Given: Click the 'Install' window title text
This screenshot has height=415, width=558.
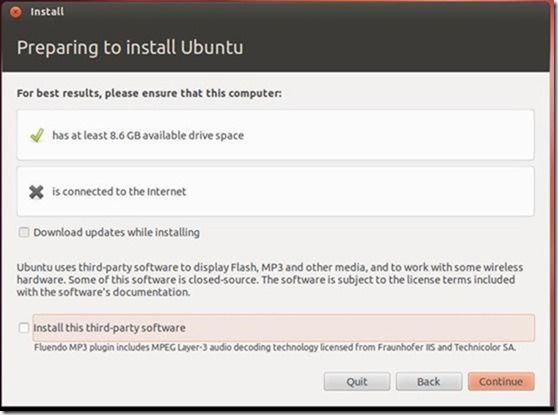Looking at the screenshot, I should coord(47,12).
